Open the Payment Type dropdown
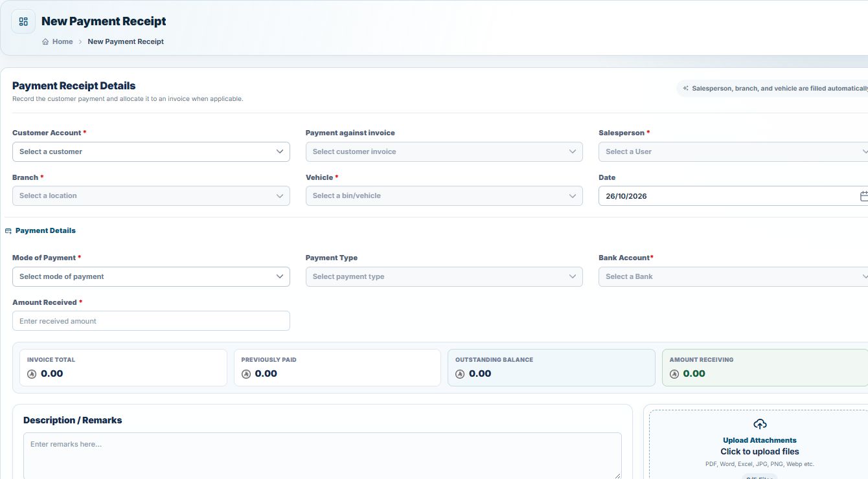This screenshot has height=479, width=868. (444, 276)
